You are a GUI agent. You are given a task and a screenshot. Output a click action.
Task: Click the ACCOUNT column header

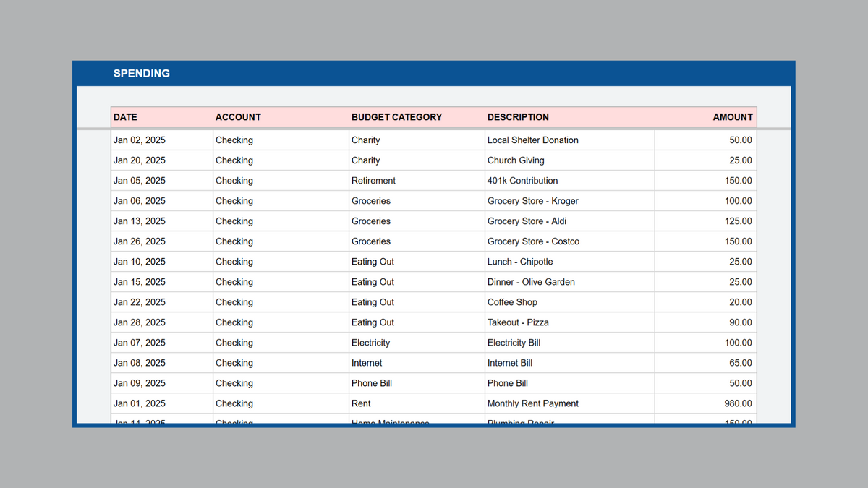coord(281,117)
